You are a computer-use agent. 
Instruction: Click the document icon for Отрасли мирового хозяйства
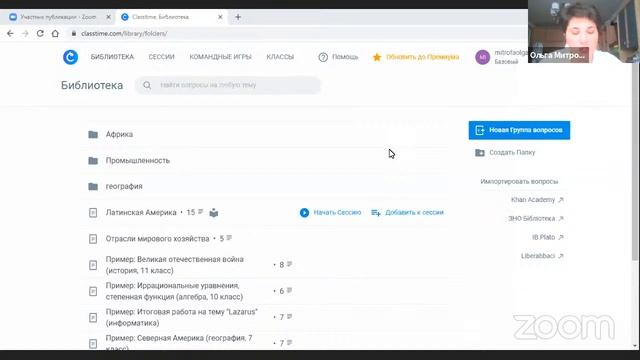pos(93,239)
